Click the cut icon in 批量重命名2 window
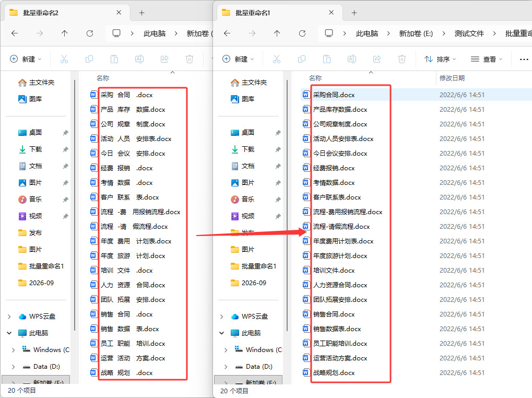The image size is (532, 398). point(64,59)
